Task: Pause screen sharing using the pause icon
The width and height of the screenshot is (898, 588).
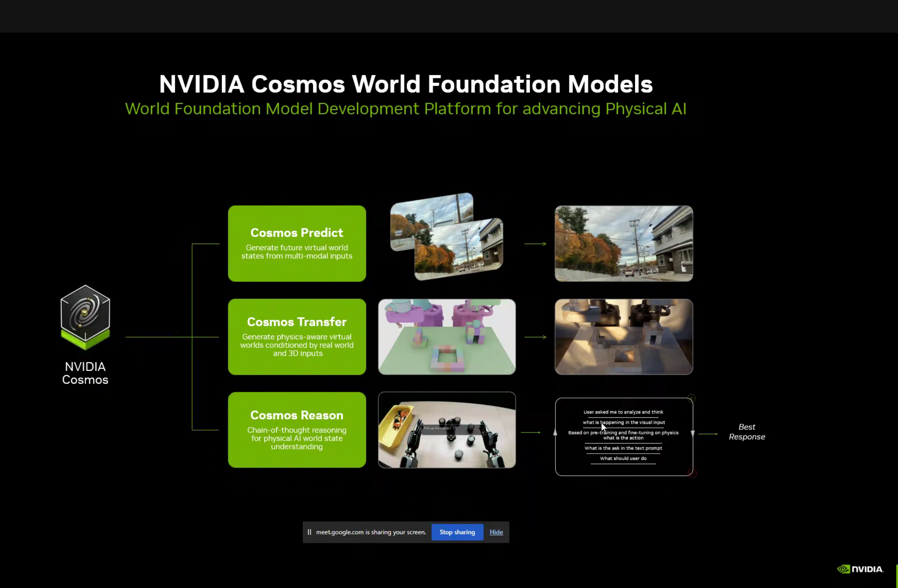Action: coord(309,532)
